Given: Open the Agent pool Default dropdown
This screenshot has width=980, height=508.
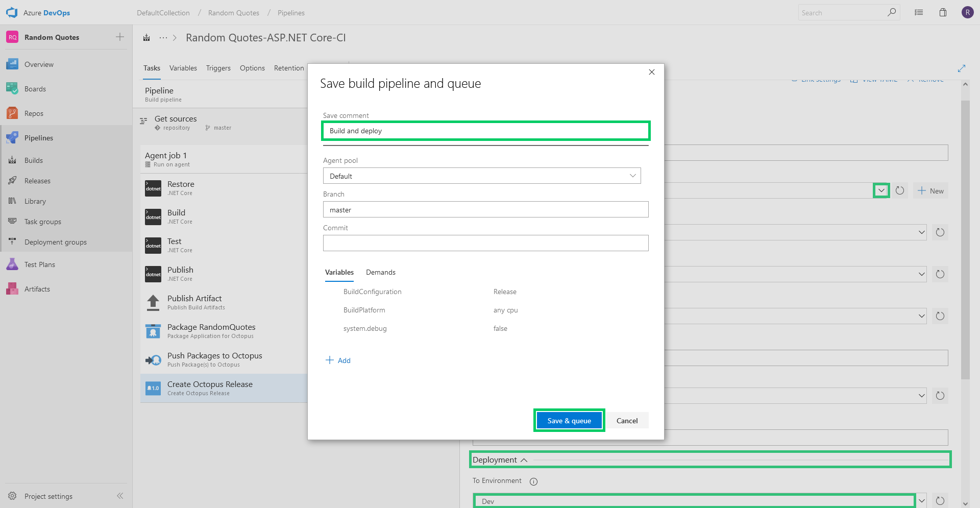Looking at the screenshot, I should tap(482, 176).
